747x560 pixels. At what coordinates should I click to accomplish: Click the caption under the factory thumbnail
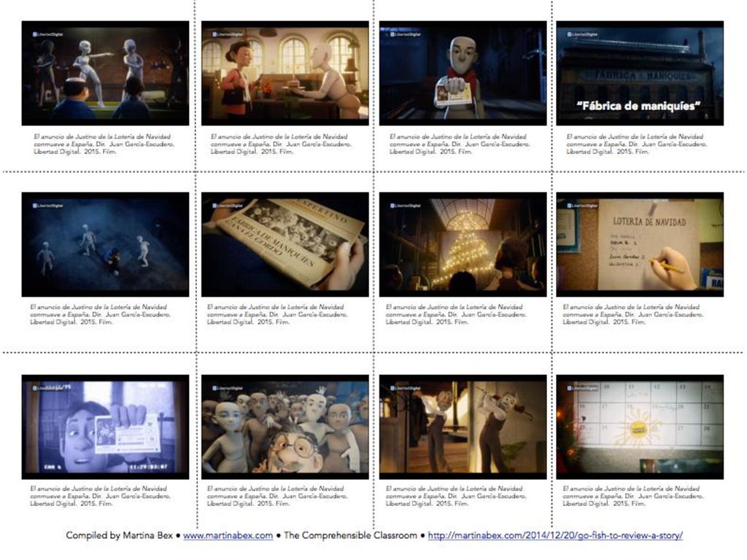636,144
